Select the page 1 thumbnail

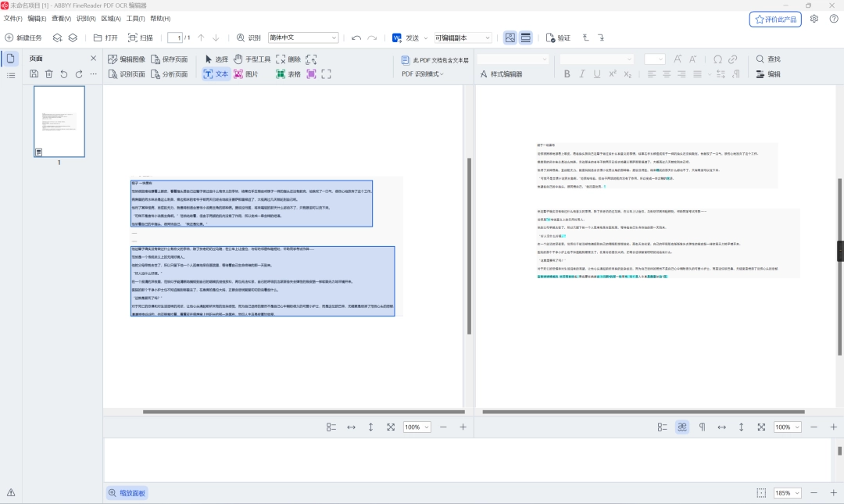click(x=59, y=122)
